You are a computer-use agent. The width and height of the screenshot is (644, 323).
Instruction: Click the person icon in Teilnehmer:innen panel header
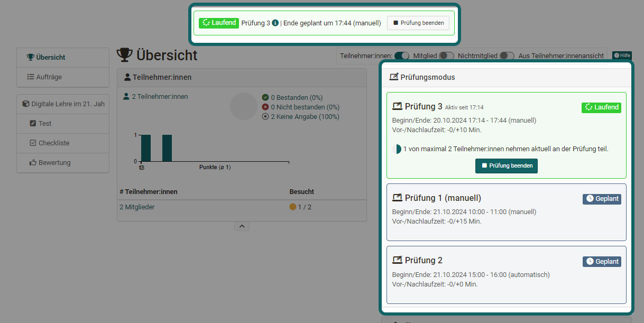tap(127, 77)
